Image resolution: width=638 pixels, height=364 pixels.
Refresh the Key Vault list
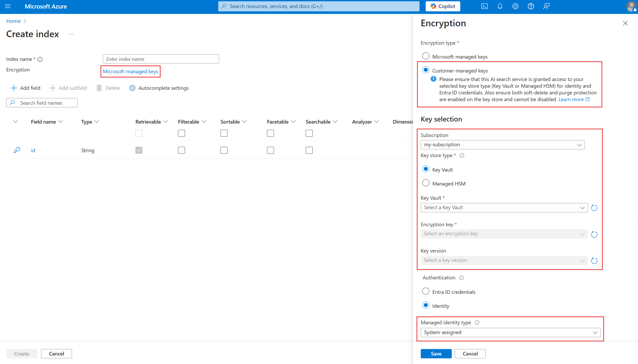[594, 208]
